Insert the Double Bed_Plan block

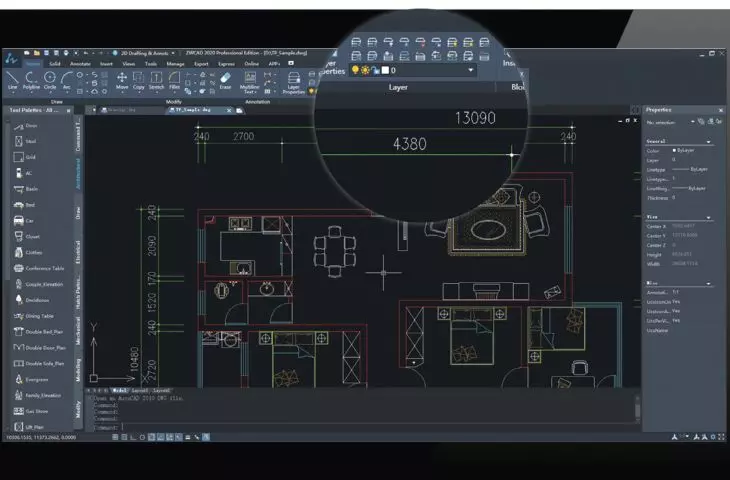pos(38,332)
